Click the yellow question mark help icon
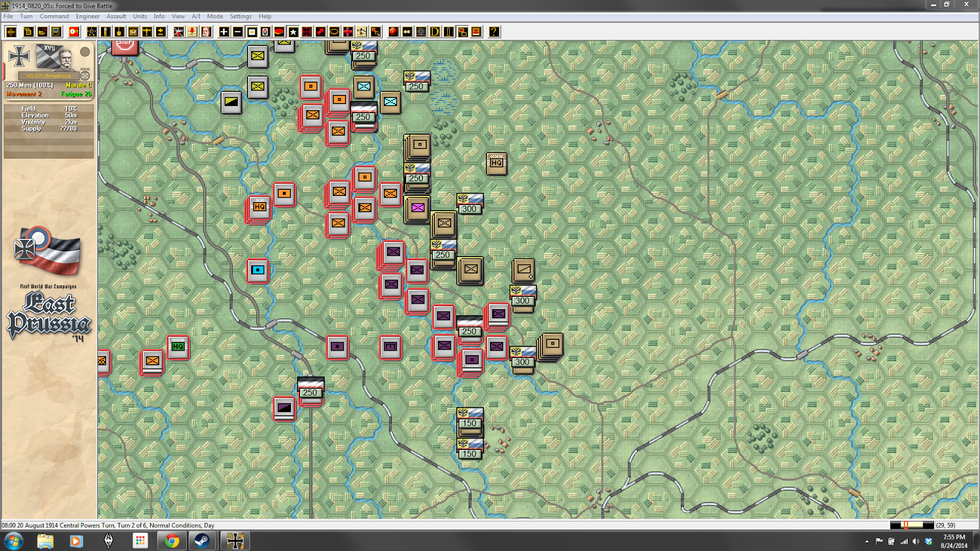980x551 pixels. [x=494, y=32]
